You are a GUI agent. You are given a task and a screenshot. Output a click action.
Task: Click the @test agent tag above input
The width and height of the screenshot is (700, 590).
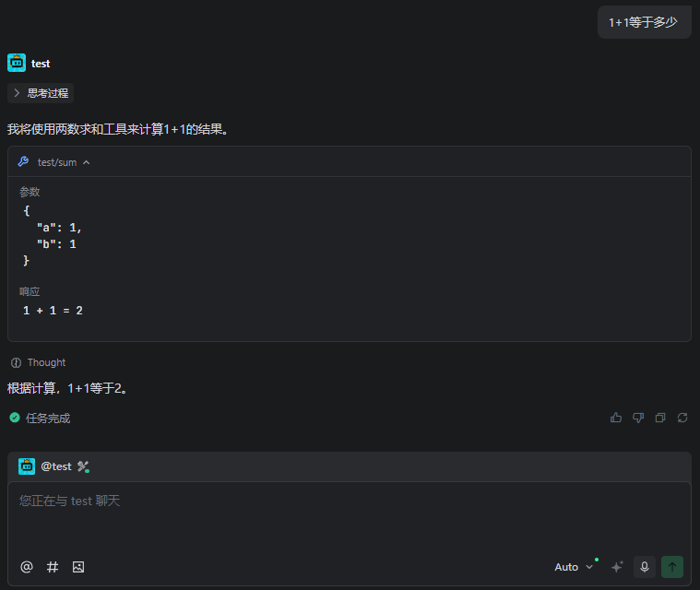coord(55,466)
